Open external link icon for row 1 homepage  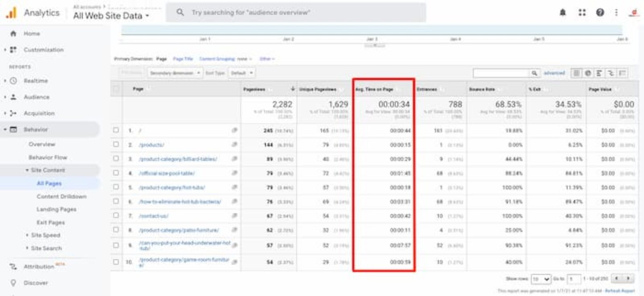(234, 130)
